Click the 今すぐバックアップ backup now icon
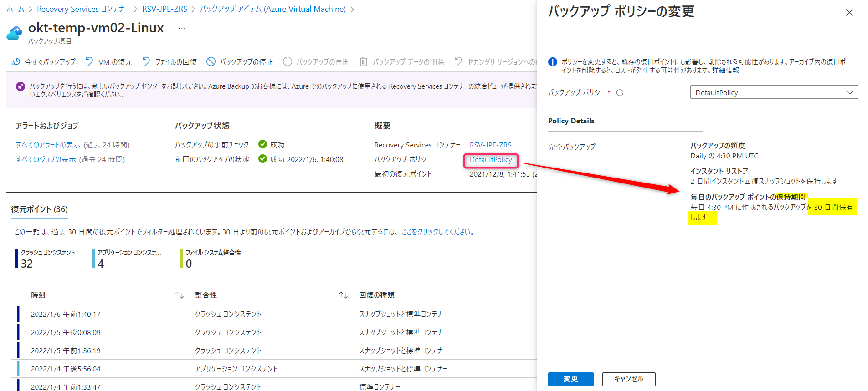The width and height of the screenshot is (868, 391). [x=16, y=61]
